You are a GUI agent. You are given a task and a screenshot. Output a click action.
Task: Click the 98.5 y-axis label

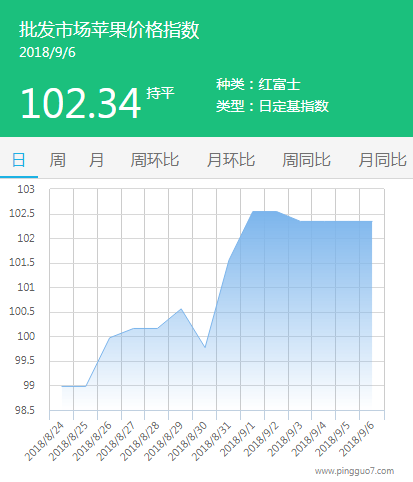[x=25, y=410]
